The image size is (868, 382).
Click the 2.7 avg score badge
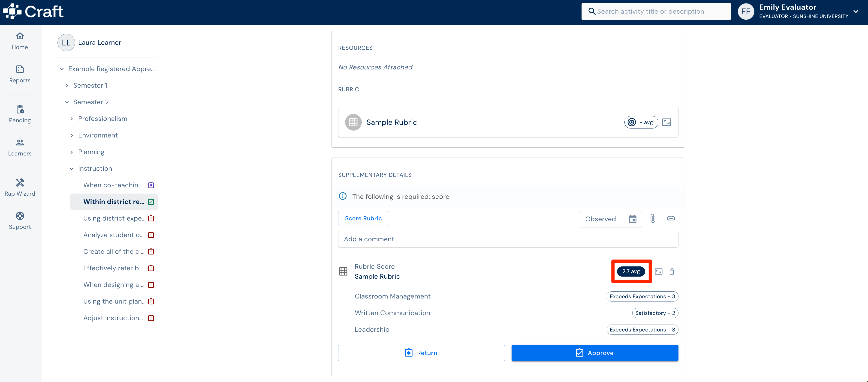(631, 271)
